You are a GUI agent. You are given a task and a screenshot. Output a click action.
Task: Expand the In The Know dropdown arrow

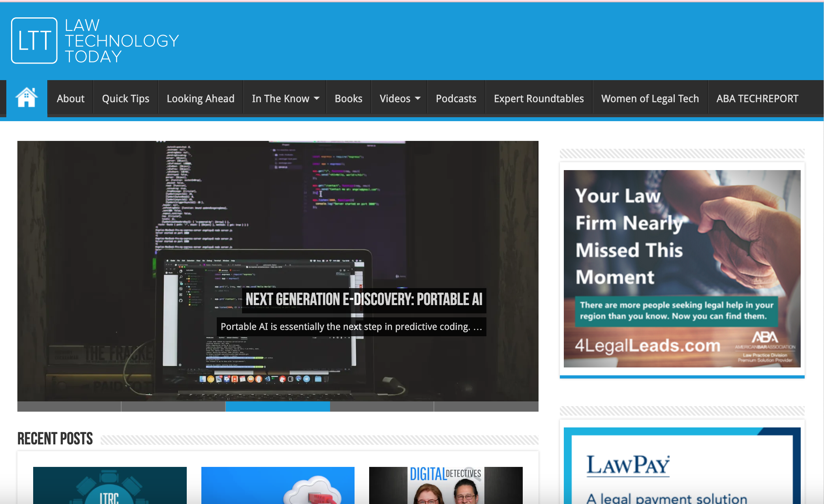pyautogui.click(x=317, y=98)
